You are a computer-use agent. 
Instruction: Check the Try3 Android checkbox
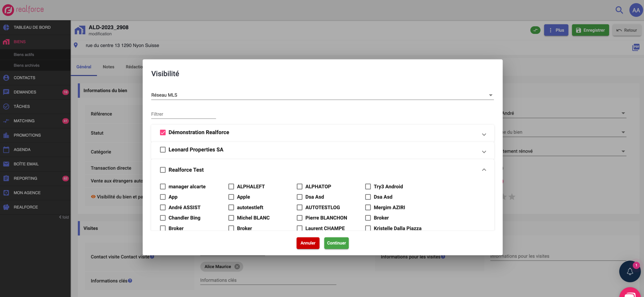pos(368,187)
